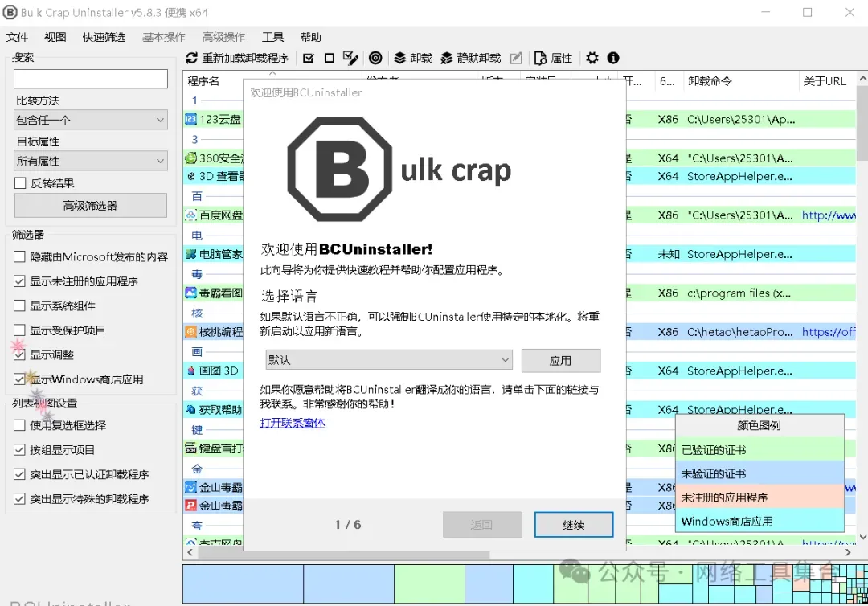Click the 属性 properties document icon
Viewport: 868px width, 606px height.
click(540, 58)
